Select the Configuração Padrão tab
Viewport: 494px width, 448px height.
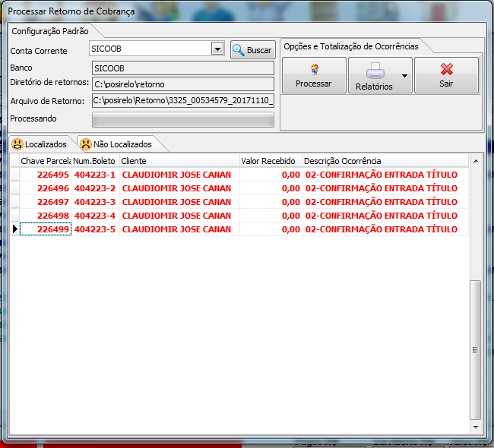tap(50, 31)
